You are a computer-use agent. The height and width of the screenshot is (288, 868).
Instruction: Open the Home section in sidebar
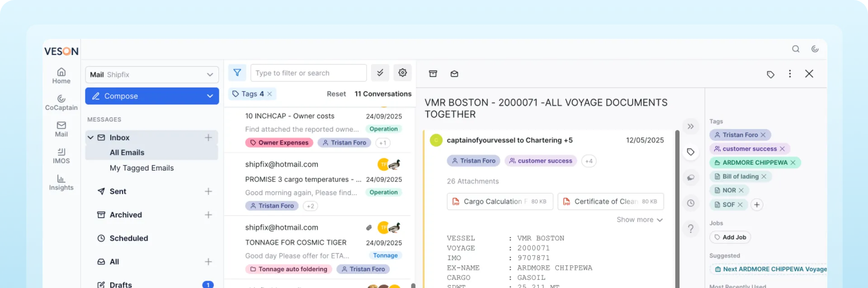pyautogui.click(x=61, y=76)
